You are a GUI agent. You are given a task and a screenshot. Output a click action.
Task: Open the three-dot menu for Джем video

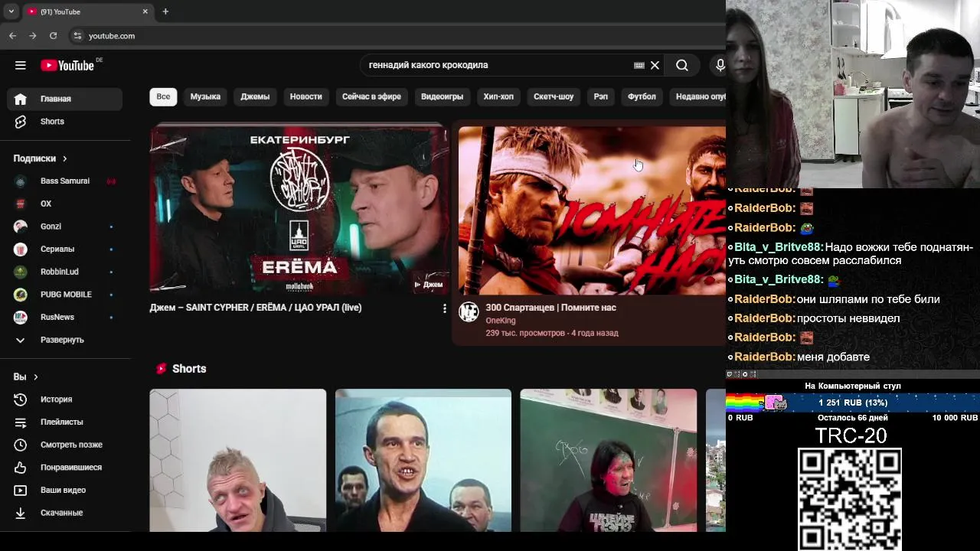tap(444, 308)
